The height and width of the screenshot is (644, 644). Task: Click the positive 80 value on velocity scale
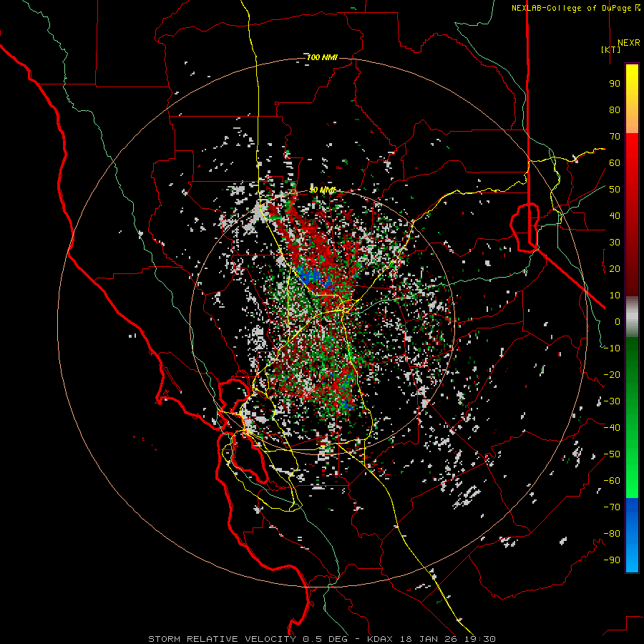(x=615, y=110)
